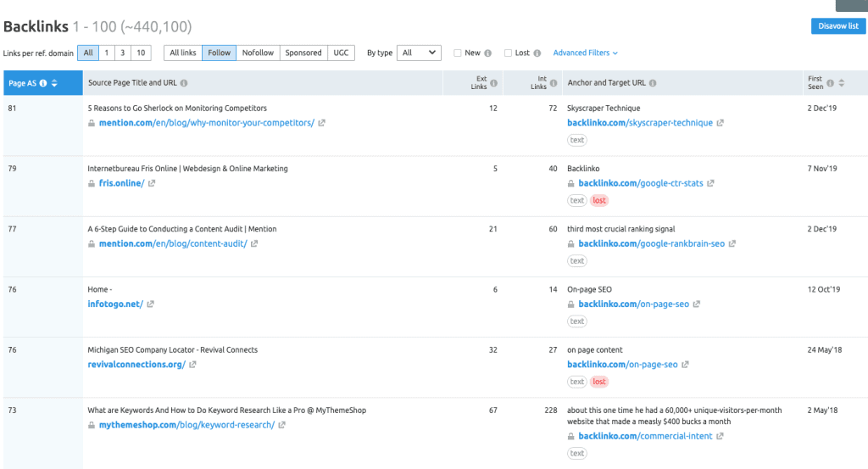Open external link icon beside backlinko.com/skyscraper-technique
This screenshot has width=868, height=469.
coord(721,123)
